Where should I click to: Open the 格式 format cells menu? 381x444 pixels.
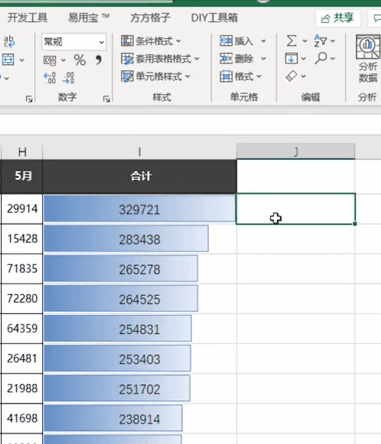tap(241, 77)
